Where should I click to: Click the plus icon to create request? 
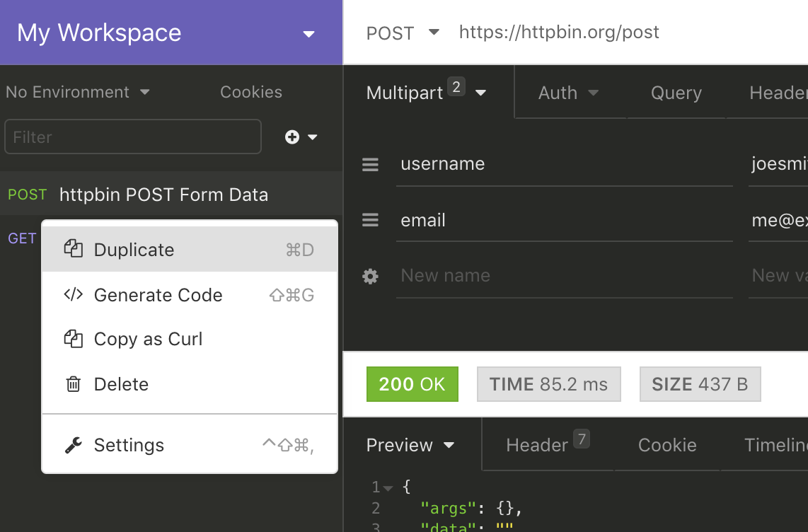tap(292, 137)
